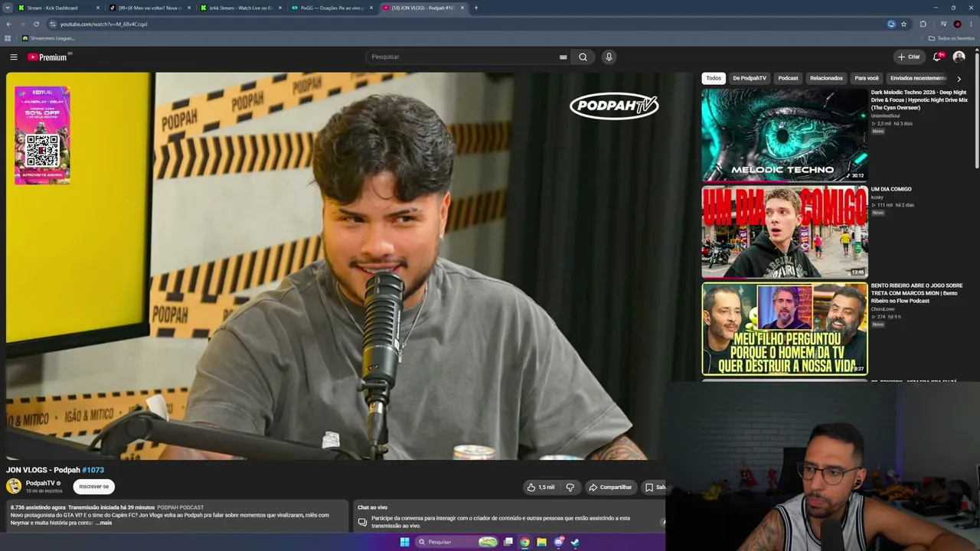
Task: Close the Stream - Kick Dashboard tab
Action: tap(98, 8)
